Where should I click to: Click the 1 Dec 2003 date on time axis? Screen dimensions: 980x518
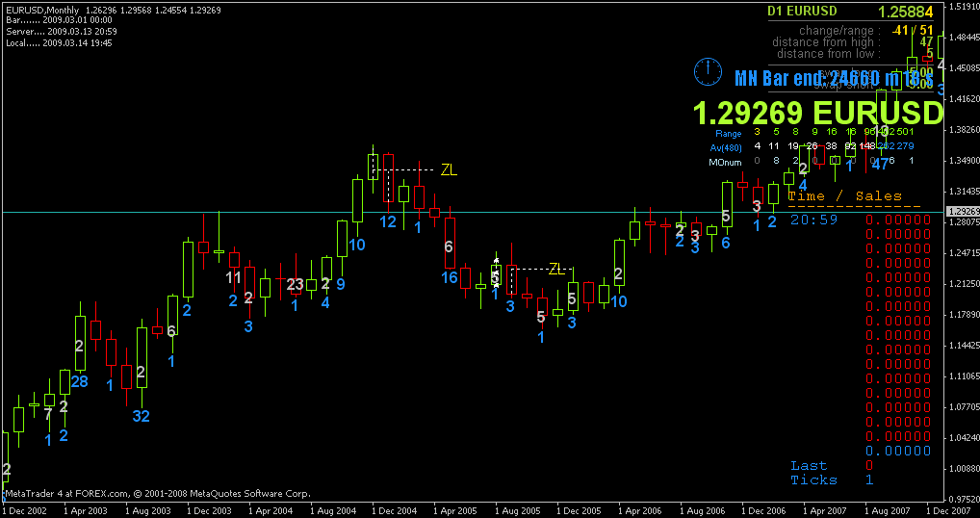210,510
